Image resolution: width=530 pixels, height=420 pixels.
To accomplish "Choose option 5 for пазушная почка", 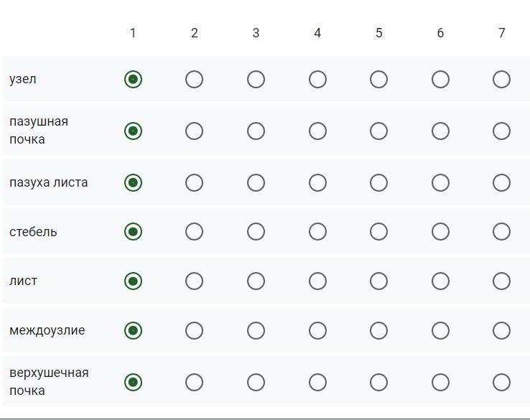I will click(x=378, y=131).
